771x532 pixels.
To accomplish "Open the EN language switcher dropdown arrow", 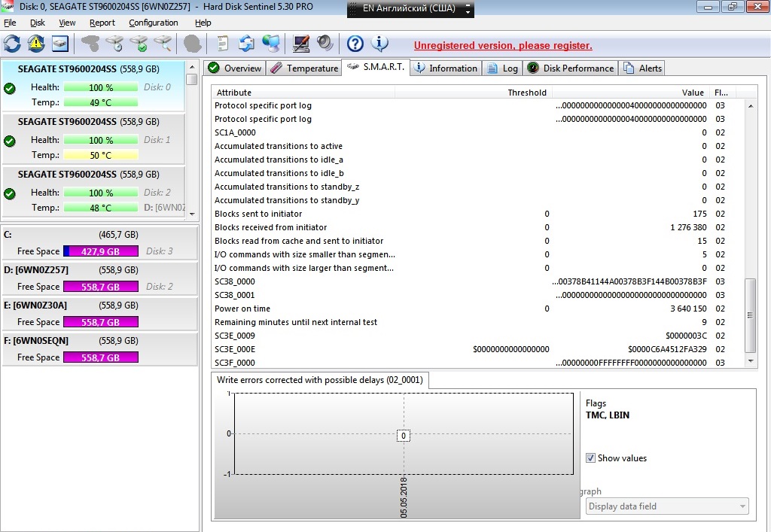I will tap(468, 9).
